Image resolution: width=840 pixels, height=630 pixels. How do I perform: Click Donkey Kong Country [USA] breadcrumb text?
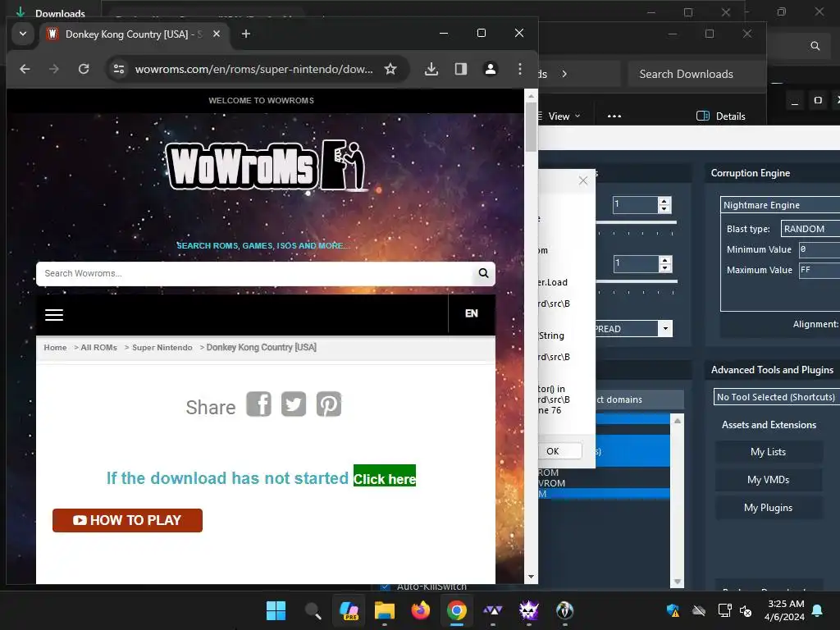coord(262,347)
